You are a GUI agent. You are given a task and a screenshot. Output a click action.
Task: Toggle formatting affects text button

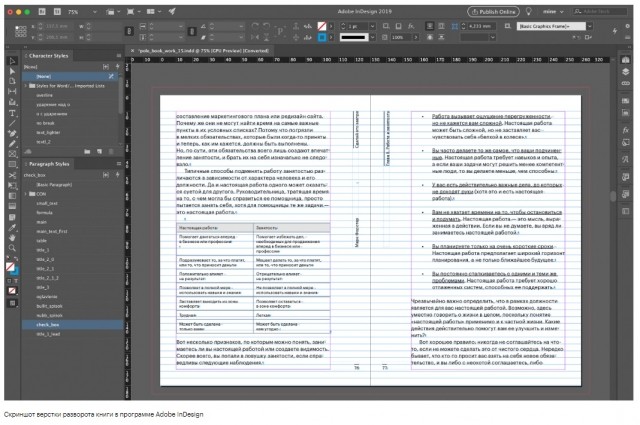tap(16, 281)
